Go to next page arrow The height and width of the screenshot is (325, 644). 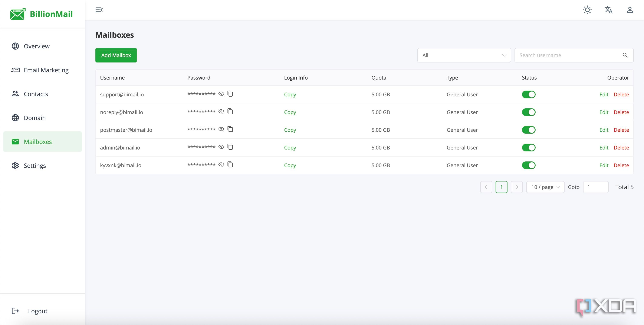[517, 187]
